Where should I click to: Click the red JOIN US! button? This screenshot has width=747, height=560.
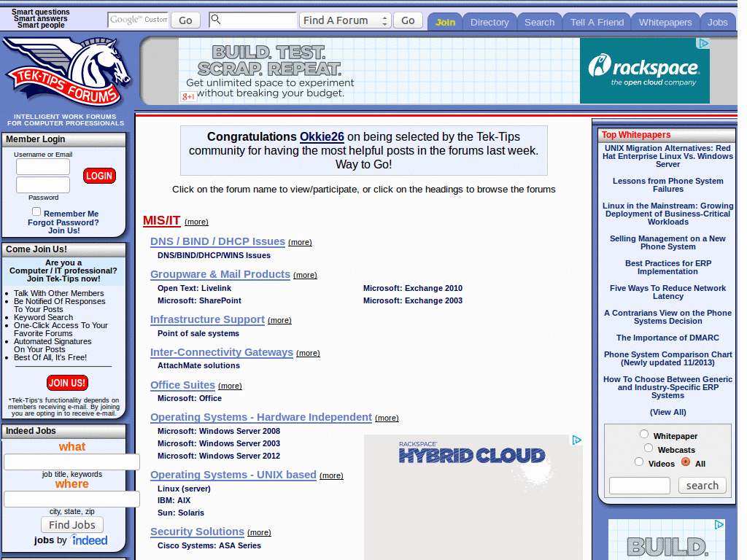click(67, 383)
